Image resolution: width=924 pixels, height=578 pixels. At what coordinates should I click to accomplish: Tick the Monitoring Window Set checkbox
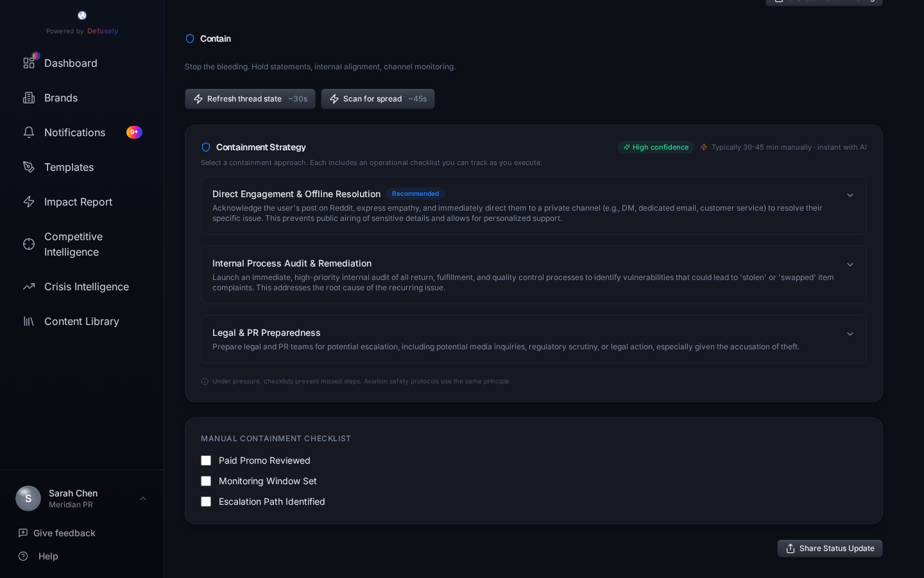[x=206, y=481]
